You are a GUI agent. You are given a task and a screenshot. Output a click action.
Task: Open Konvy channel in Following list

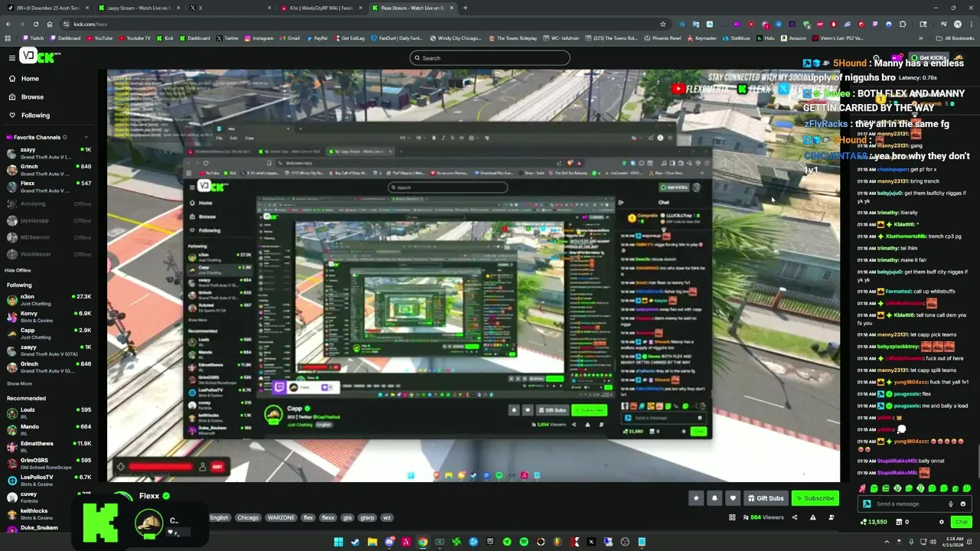[x=47, y=317]
